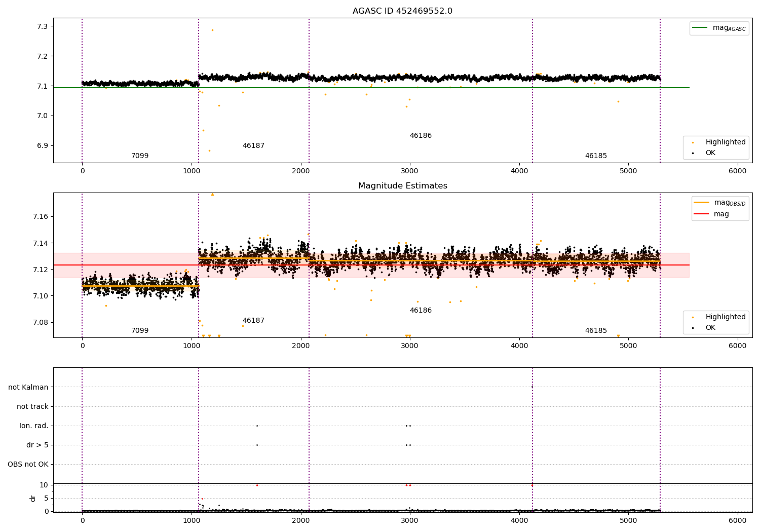Click the 7.29 orange outlier in top plot
The image size is (760, 532).
point(212,30)
